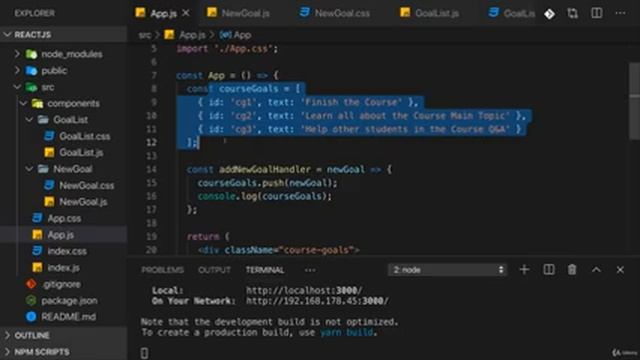640x360 pixels.
Task: Click 'console' on line 16
Action: click(x=216, y=196)
